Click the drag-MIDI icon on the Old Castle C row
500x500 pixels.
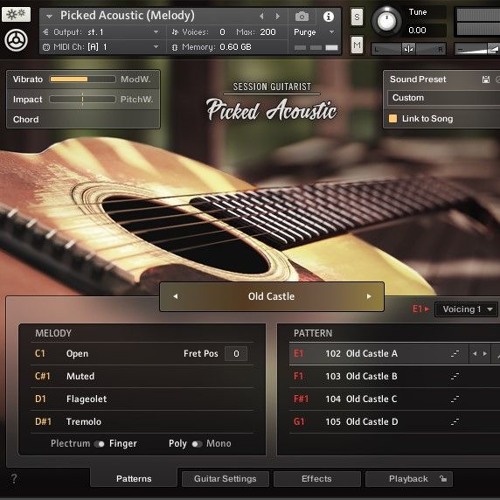pyautogui.click(x=455, y=399)
